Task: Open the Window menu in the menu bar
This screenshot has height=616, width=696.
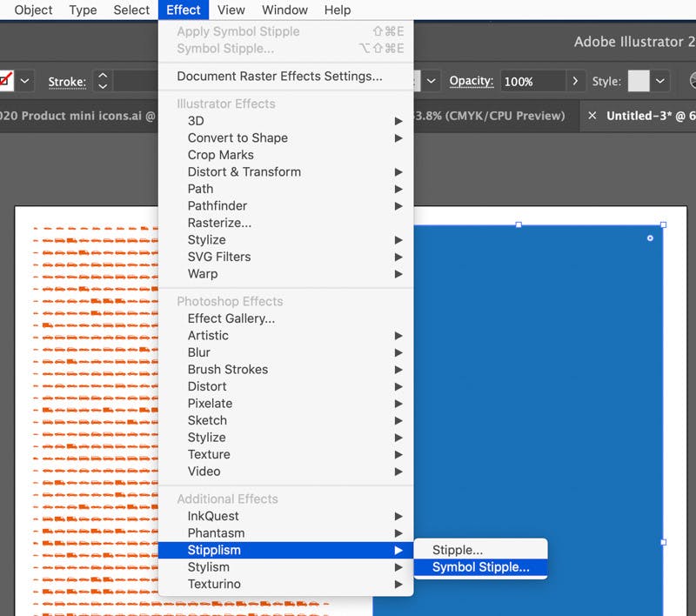Action: pyautogui.click(x=284, y=10)
